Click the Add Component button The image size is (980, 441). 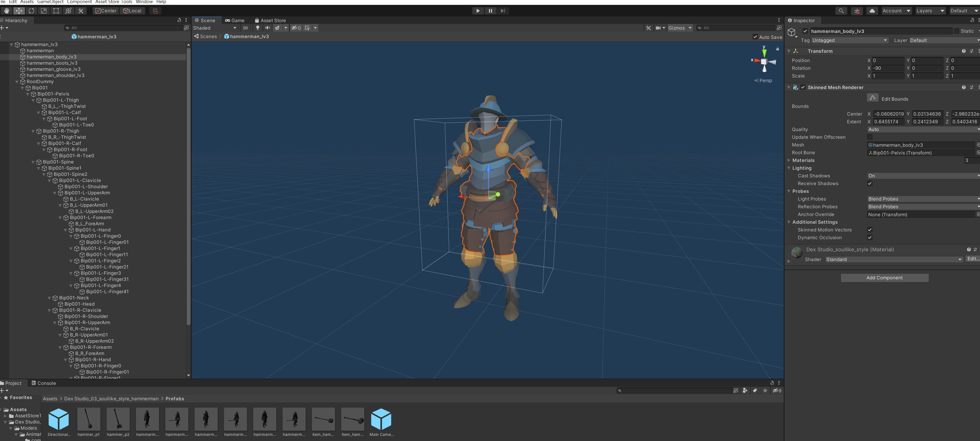point(884,278)
